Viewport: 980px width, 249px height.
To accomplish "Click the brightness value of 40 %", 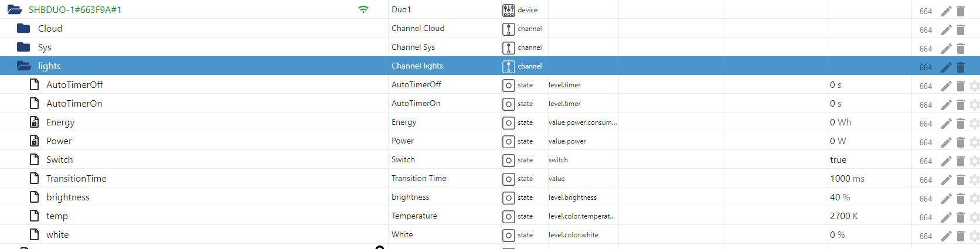I will point(839,197).
